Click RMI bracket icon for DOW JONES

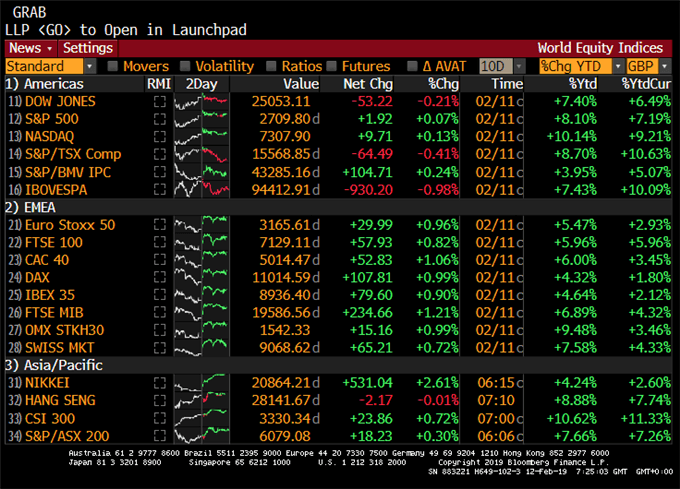click(x=160, y=101)
